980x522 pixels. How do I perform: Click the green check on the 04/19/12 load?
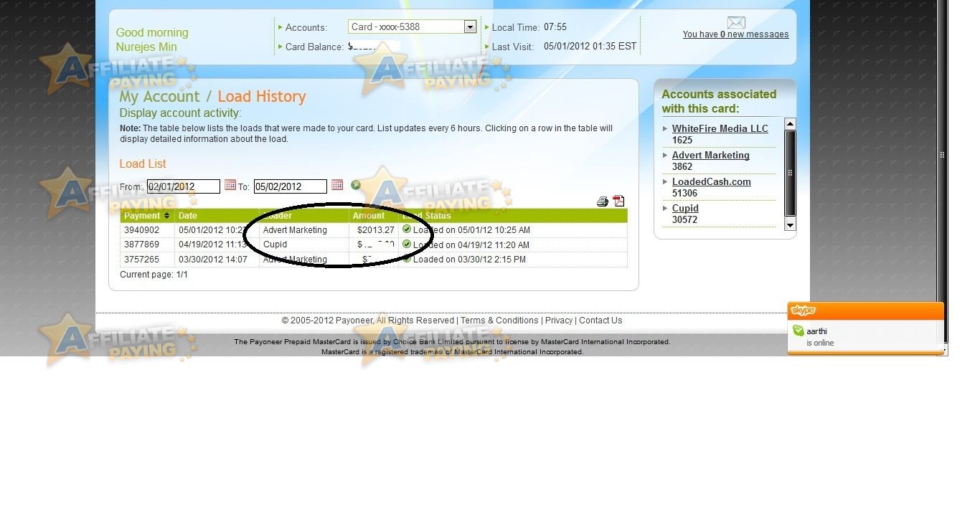[x=407, y=244]
